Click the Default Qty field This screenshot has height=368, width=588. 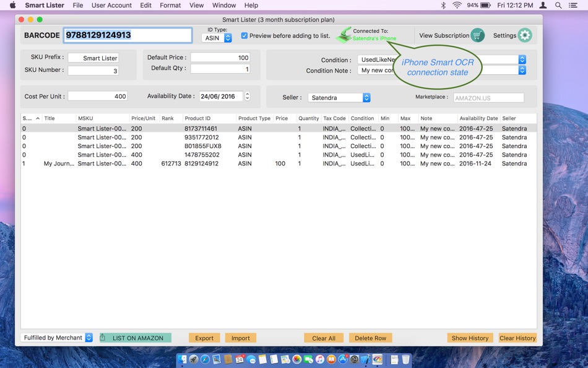pyautogui.click(x=220, y=69)
